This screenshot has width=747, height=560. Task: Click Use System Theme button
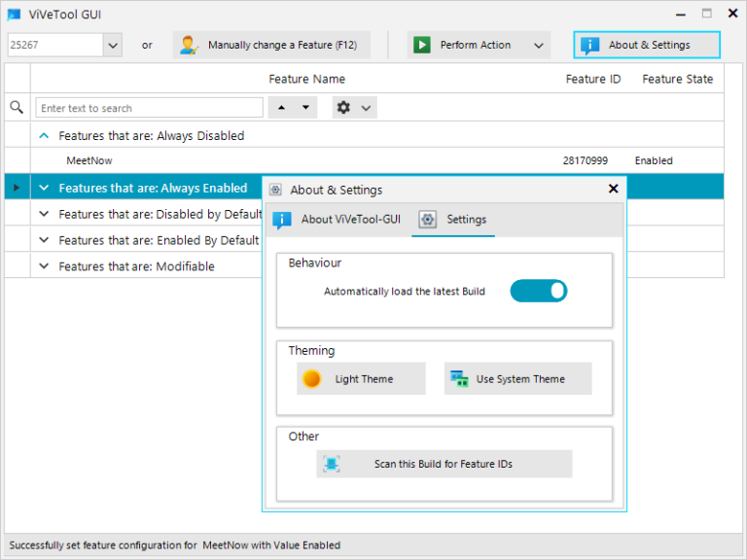517,379
